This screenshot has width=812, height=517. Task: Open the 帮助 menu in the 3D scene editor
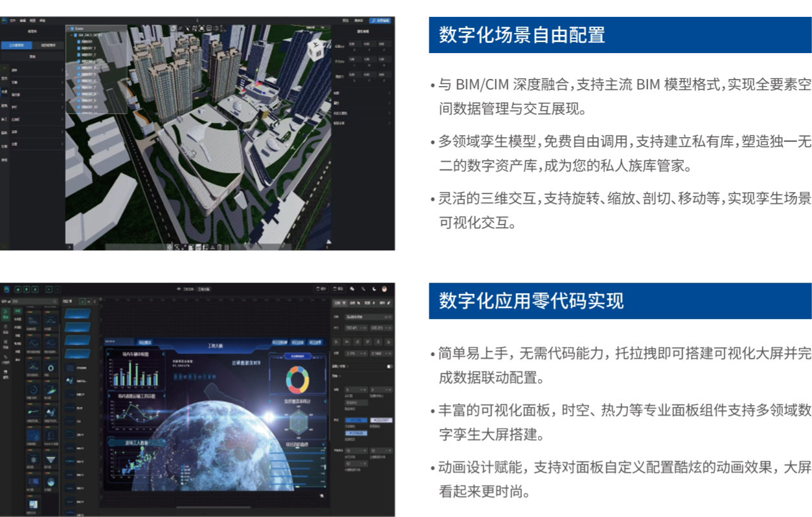tap(42, 21)
